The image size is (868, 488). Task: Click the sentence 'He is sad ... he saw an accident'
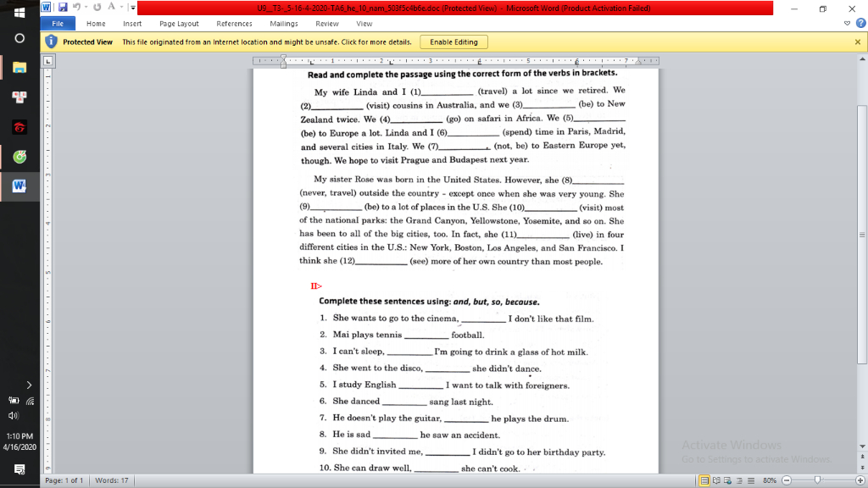[x=415, y=435]
